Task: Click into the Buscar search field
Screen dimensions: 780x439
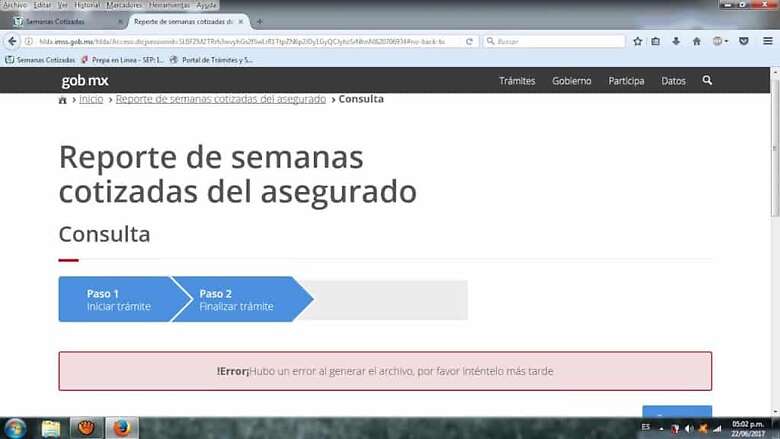Action: point(555,41)
